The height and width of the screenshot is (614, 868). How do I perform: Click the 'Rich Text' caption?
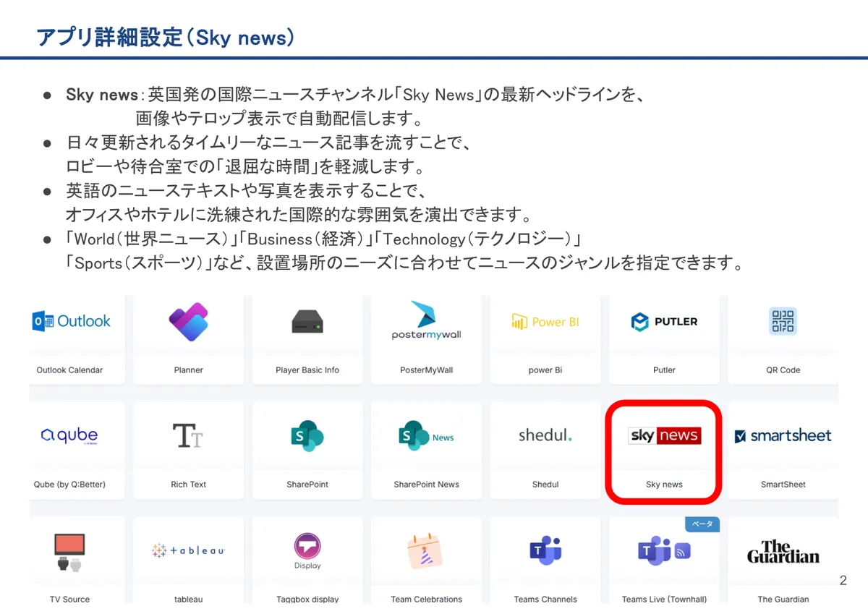coord(188,485)
